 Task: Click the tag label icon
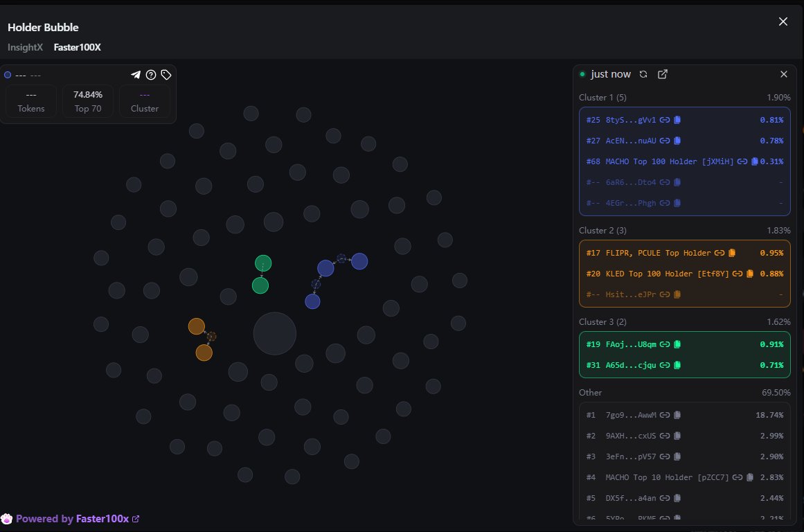pyautogui.click(x=166, y=75)
